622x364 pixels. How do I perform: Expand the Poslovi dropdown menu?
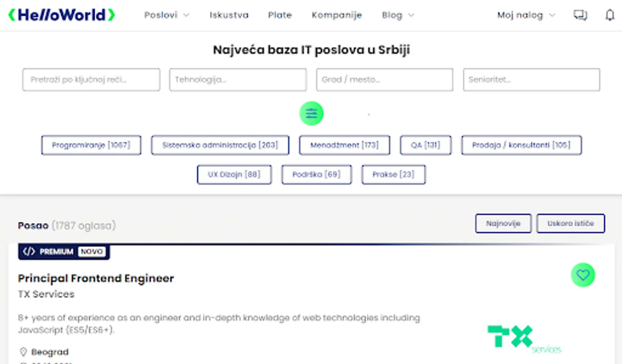click(166, 15)
